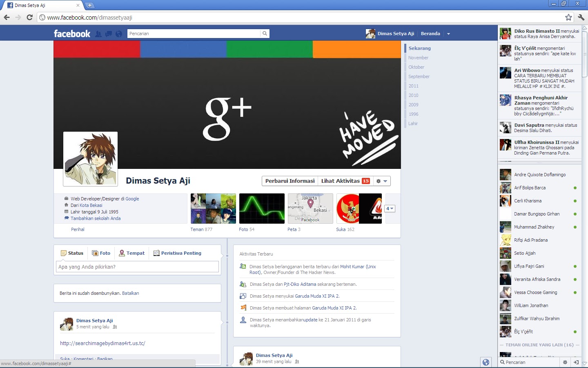Image resolution: width=588 pixels, height=368 pixels.
Task: Open the Peta map thumbnail
Action: tap(310, 209)
